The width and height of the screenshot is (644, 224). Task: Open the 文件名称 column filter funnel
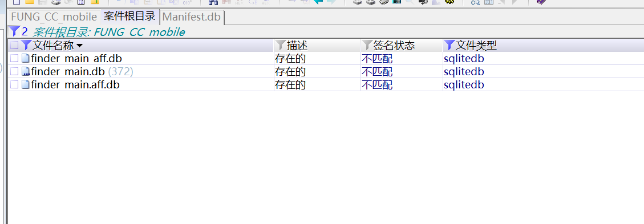(26, 45)
